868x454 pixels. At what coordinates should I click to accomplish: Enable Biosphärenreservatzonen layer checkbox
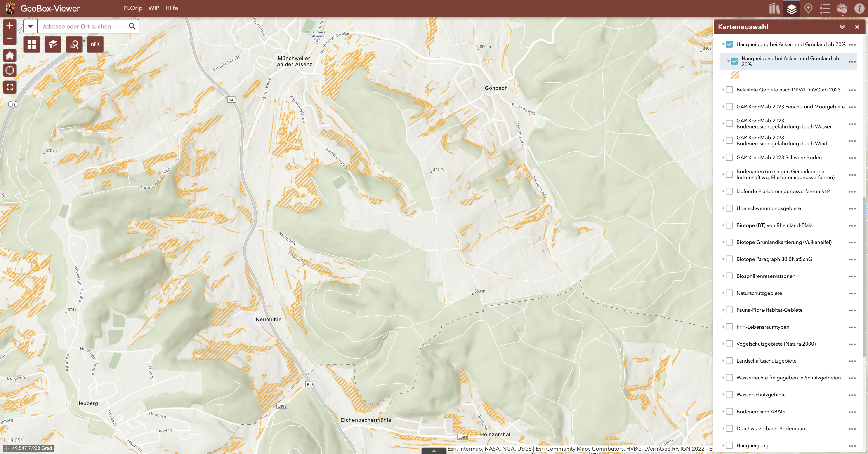729,276
